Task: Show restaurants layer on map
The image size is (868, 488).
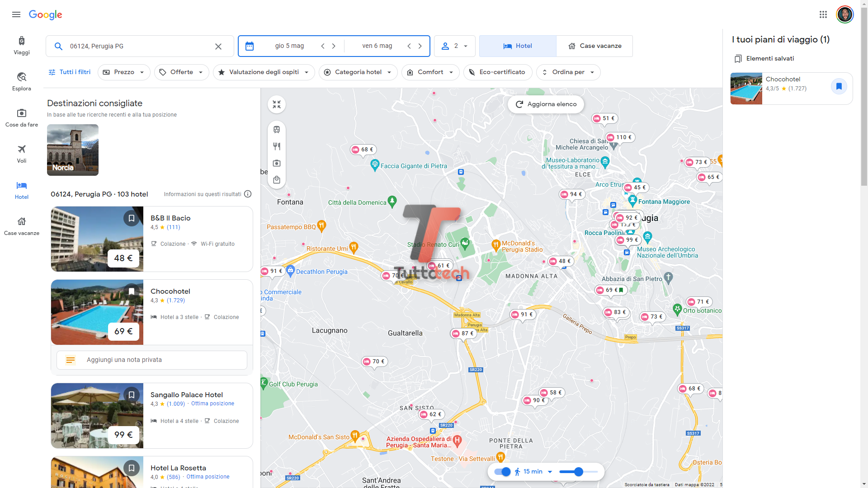Action: (277, 146)
